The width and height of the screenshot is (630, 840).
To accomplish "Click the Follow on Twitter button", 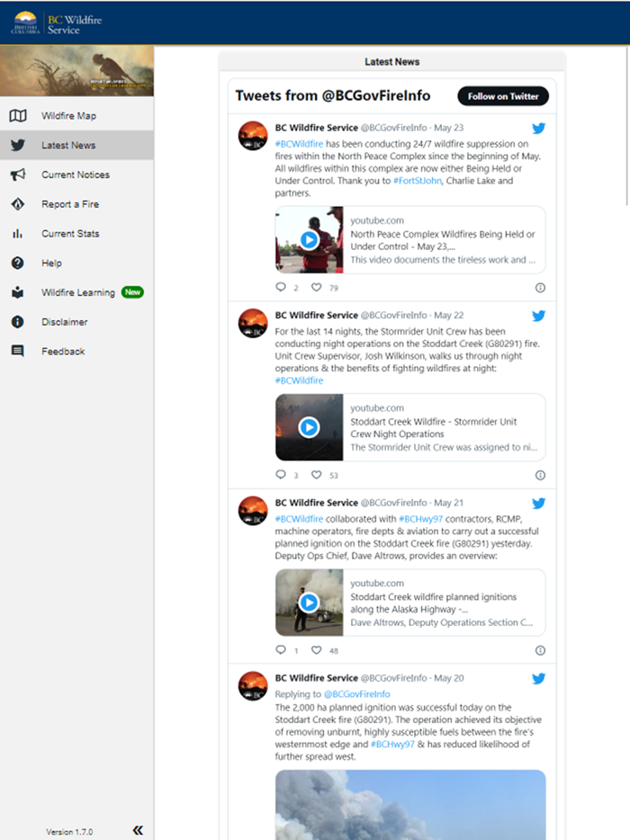I will coord(503,96).
